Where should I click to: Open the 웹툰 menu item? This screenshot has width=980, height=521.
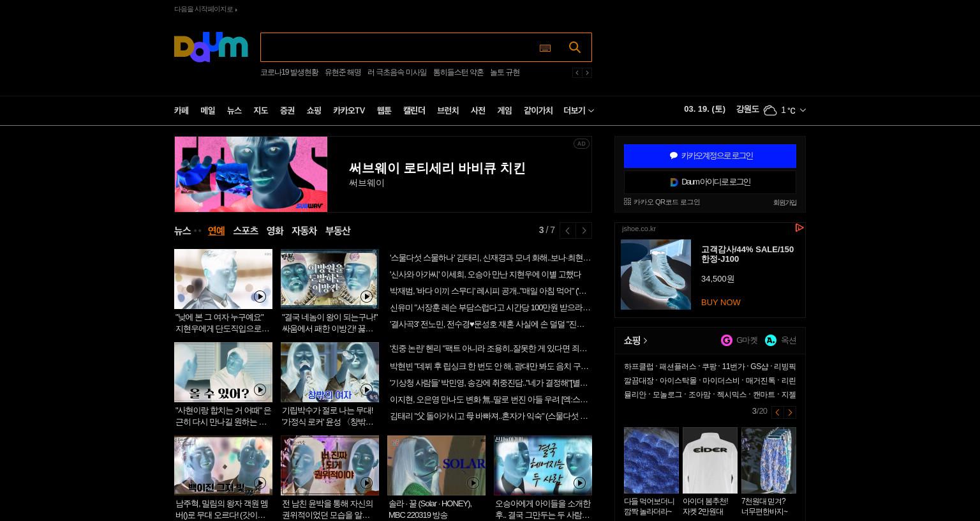point(384,110)
